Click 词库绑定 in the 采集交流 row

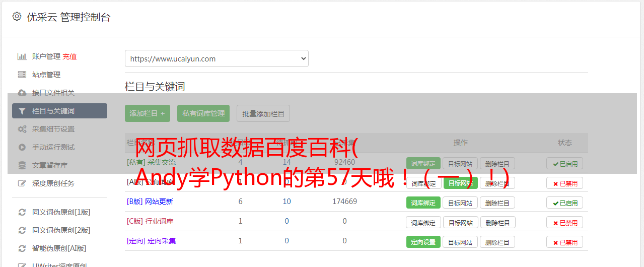pyautogui.click(x=423, y=163)
